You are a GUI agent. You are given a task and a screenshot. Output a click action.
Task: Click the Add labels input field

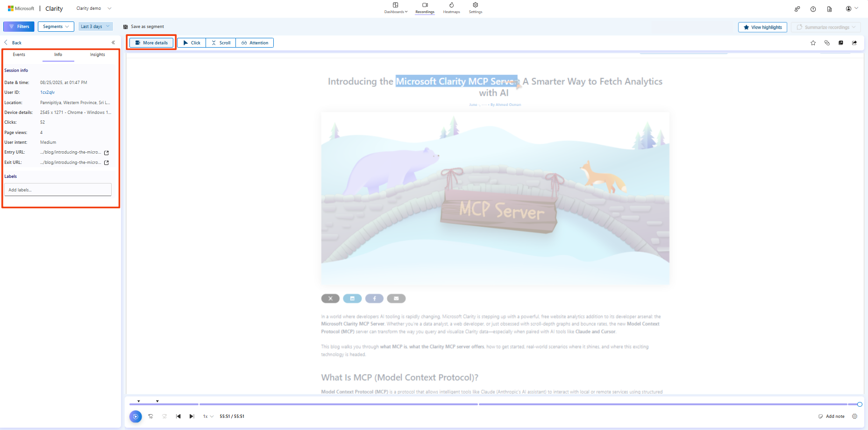58,190
